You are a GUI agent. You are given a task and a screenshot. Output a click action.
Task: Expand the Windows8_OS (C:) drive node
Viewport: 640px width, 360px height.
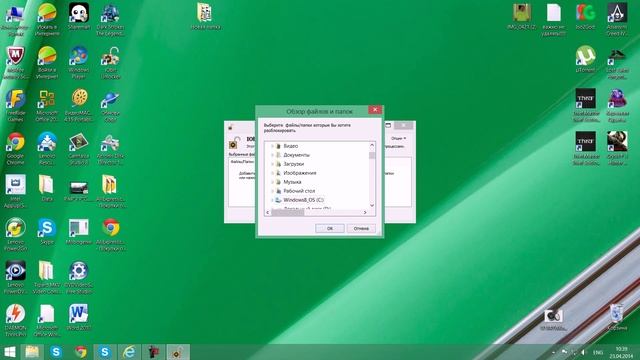[x=272, y=200]
